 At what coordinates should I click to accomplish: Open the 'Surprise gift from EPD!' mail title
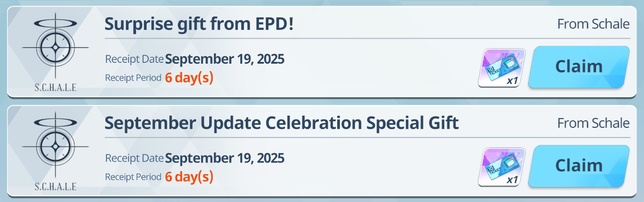point(199,24)
